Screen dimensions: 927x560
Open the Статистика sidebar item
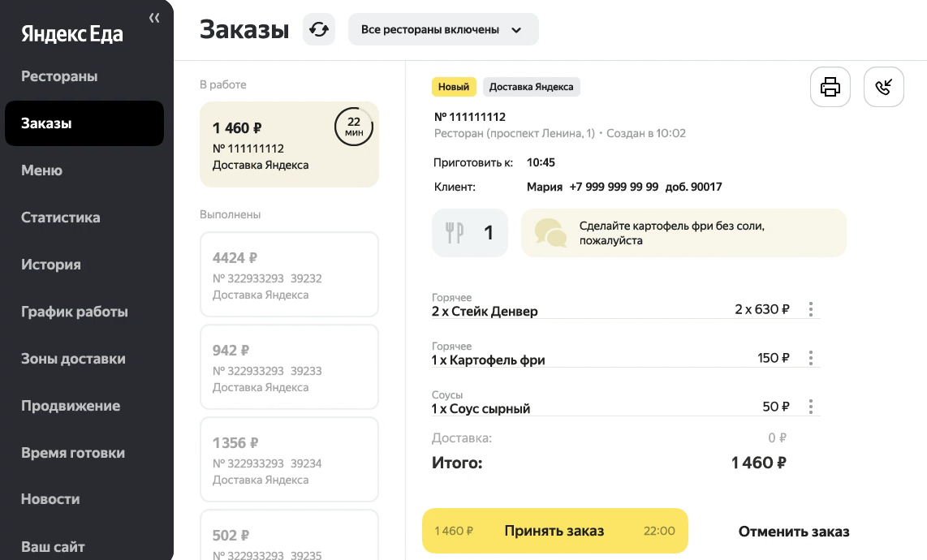(x=61, y=218)
